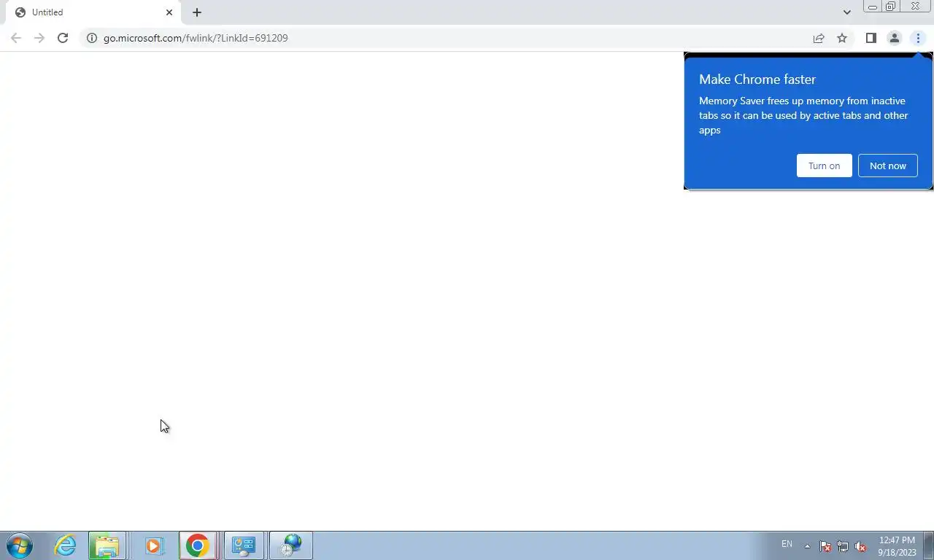
Task: Click the Show desktop strip
Action: pos(929,545)
